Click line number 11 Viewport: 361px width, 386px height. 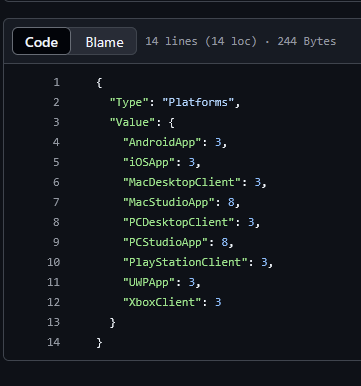pyautogui.click(x=54, y=282)
